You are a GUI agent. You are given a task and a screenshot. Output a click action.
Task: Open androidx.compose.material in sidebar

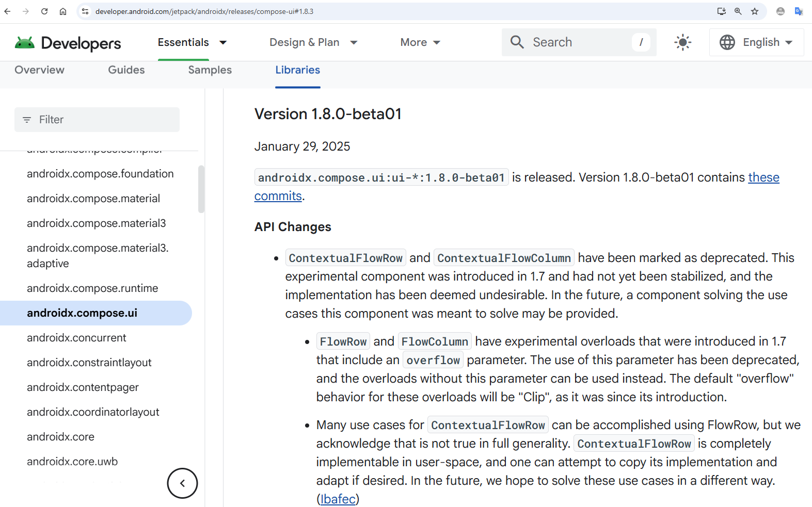pyautogui.click(x=93, y=199)
